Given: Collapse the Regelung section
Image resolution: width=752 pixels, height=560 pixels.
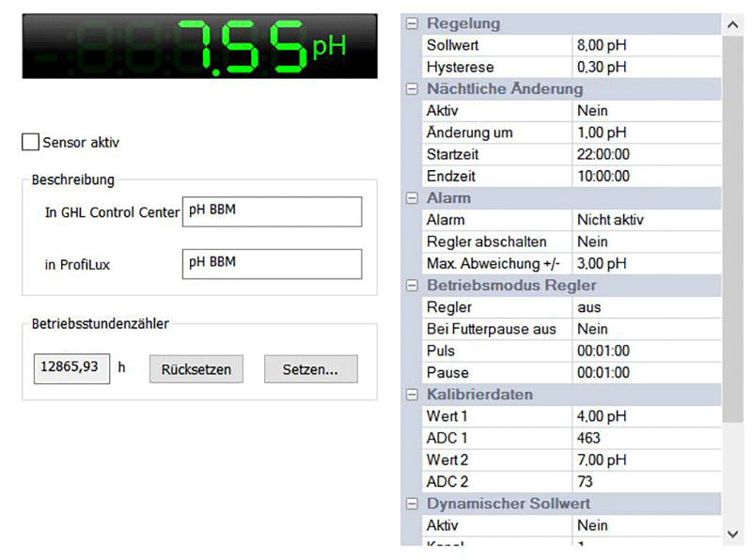Looking at the screenshot, I should [411, 23].
